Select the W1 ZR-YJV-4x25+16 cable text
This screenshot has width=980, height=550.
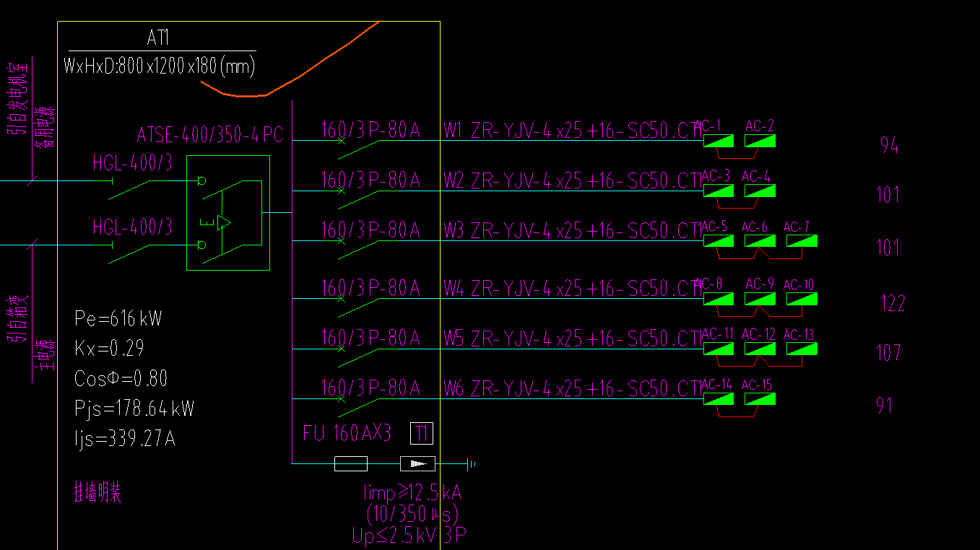pyautogui.click(x=573, y=130)
